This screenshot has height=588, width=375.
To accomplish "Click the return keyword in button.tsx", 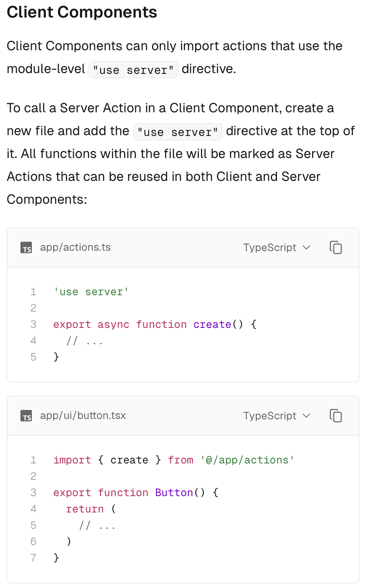I will tap(85, 509).
